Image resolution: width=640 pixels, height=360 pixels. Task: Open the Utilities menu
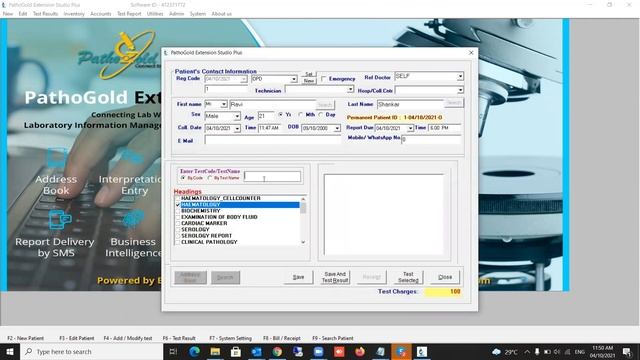point(155,14)
